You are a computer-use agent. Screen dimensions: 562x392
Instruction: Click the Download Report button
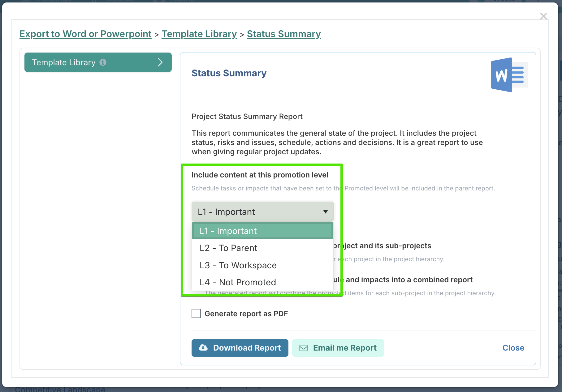pos(240,348)
